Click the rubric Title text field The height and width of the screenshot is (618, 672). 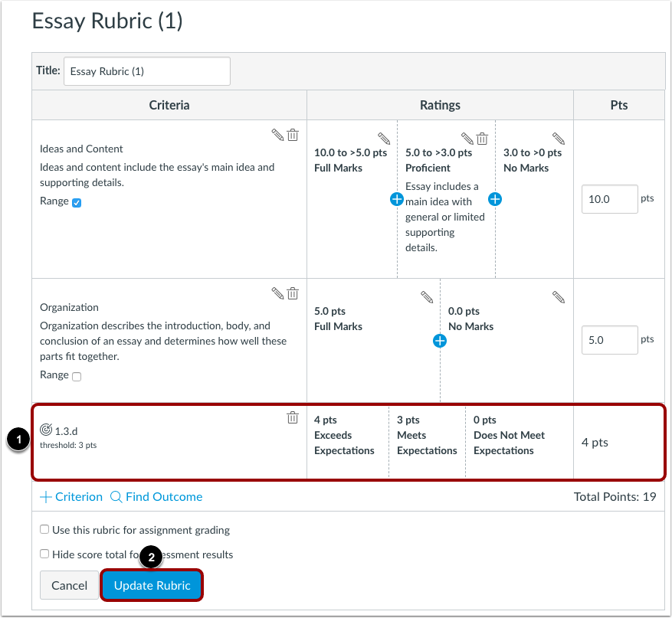tap(146, 71)
